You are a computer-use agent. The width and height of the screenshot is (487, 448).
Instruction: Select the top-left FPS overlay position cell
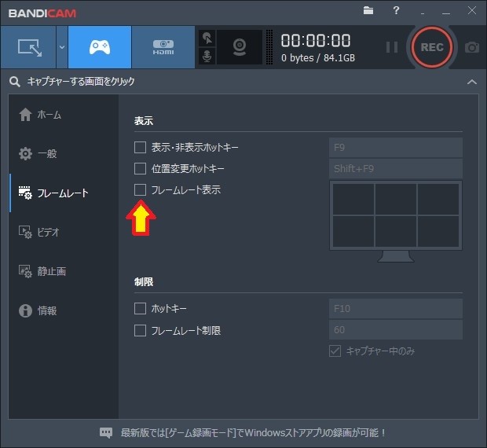click(x=353, y=199)
